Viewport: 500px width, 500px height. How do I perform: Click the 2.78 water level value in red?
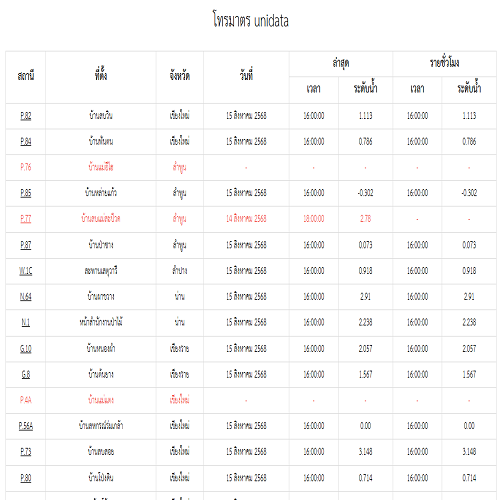pos(365,219)
